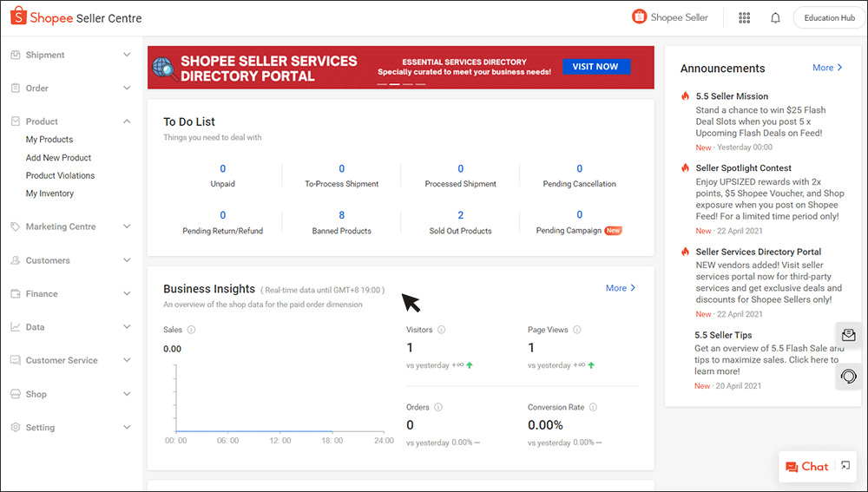Open My Products submenu item
Screen dimensions: 868x492
pos(49,140)
